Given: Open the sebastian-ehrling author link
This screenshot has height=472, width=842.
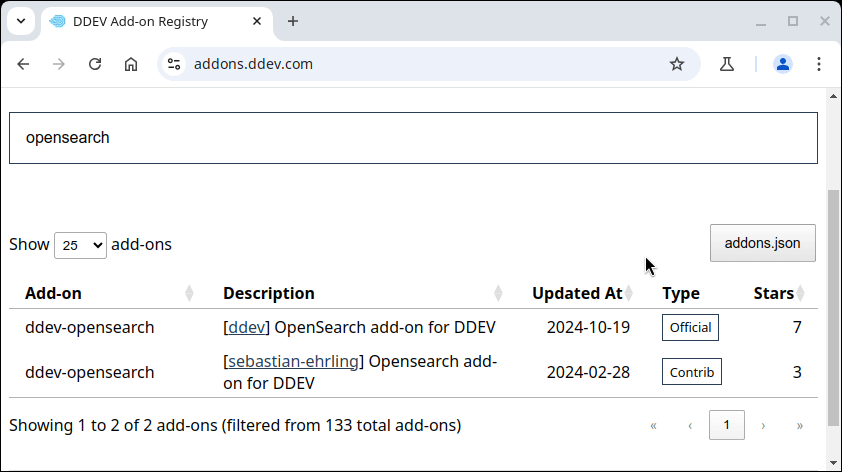Looking at the screenshot, I should (x=293, y=361).
